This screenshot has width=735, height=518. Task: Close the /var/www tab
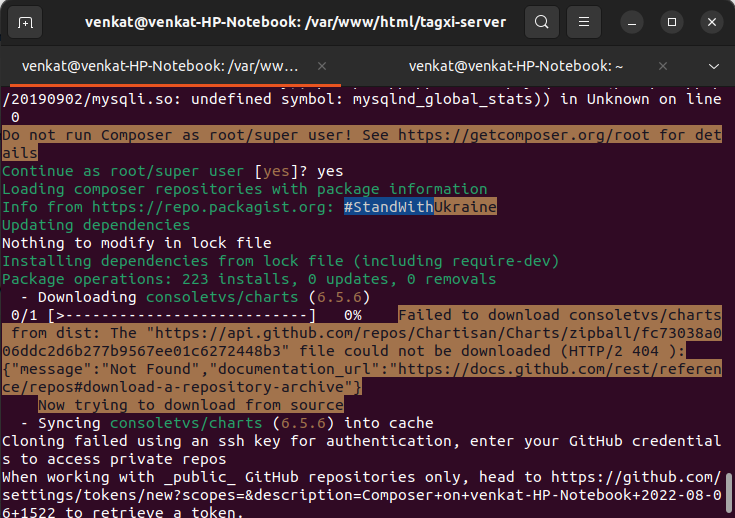(322, 66)
